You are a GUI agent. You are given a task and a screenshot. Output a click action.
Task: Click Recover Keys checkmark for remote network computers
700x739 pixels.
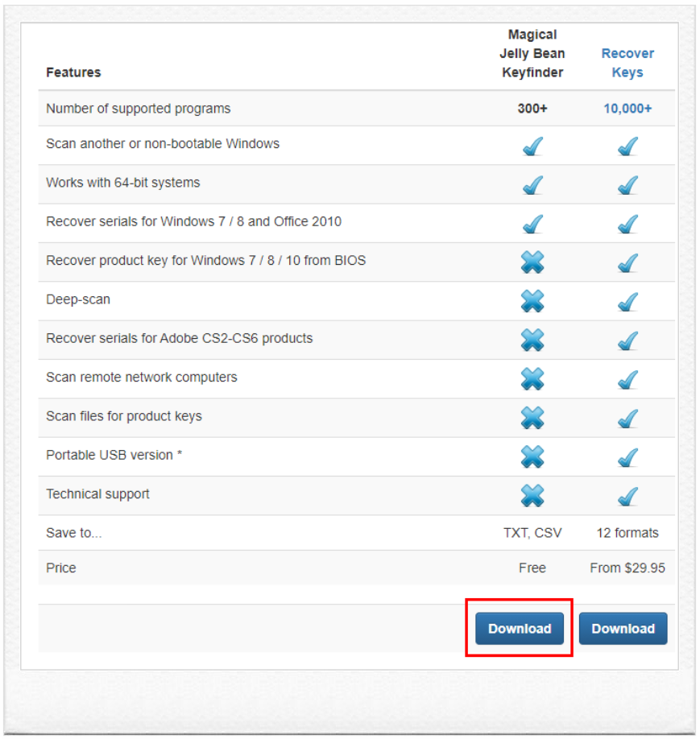(628, 380)
